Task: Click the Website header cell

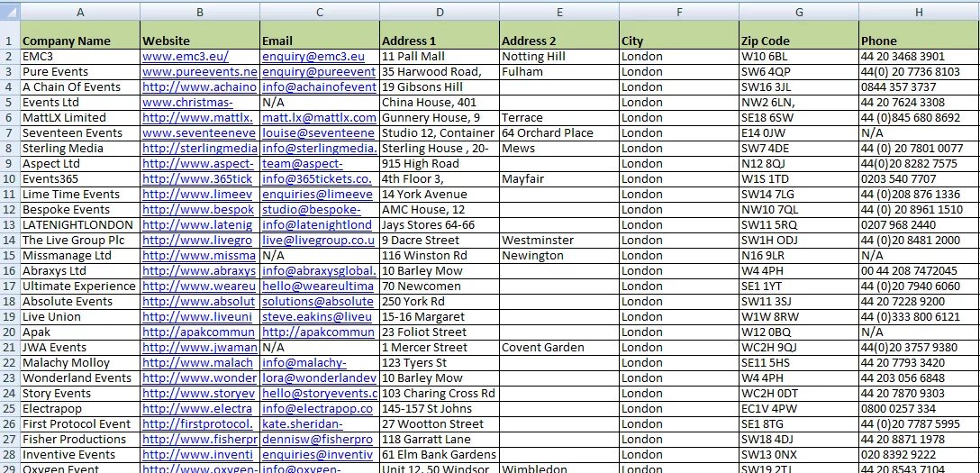Action: [200, 35]
